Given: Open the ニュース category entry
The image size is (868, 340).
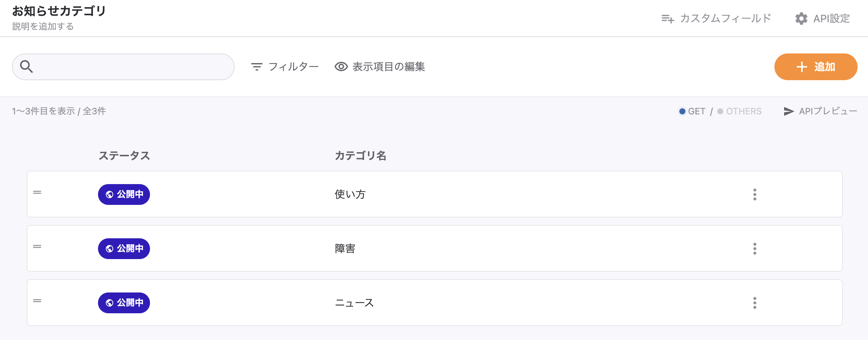Looking at the screenshot, I should (x=354, y=303).
